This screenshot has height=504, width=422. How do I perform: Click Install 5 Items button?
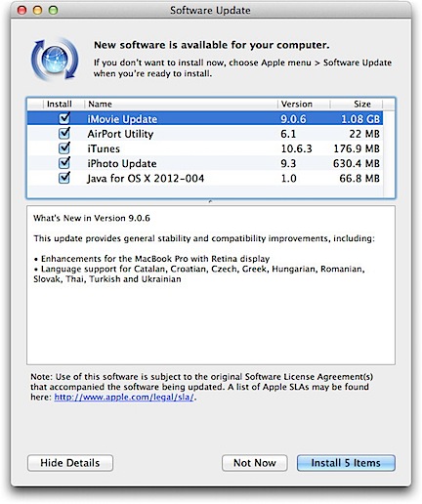pos(346,463)
